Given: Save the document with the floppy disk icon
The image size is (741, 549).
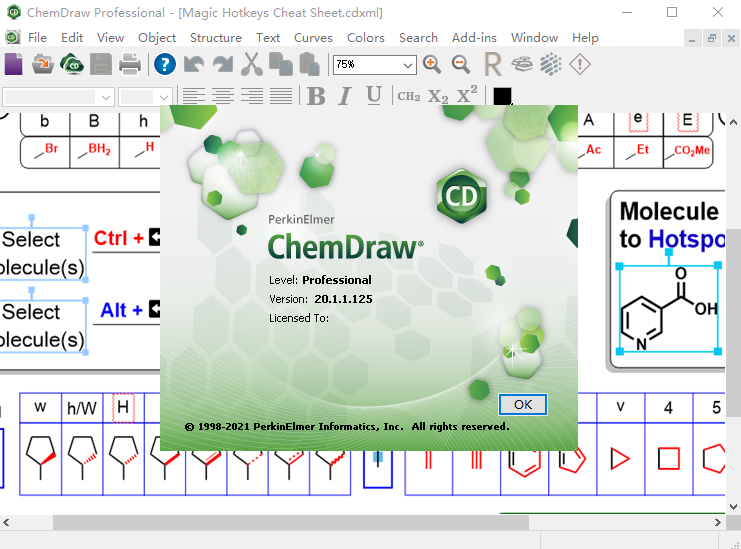Looking at the screenshot, I should (101, 64).
